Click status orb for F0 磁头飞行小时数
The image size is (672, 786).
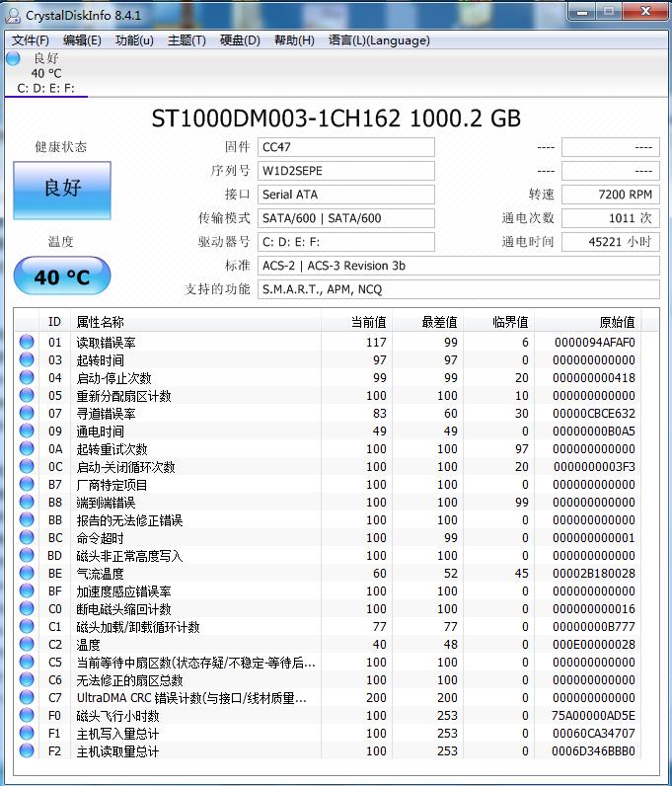(27, 715)
